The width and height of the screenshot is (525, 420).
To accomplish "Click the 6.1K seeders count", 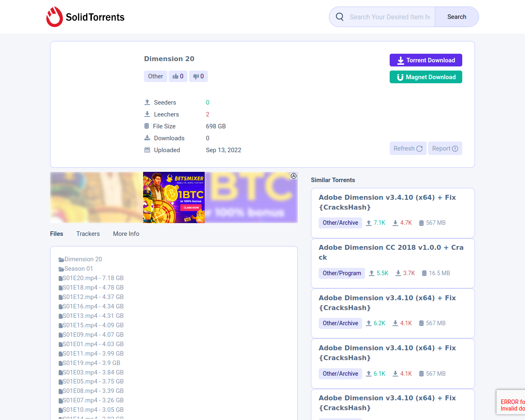I will 379,374.
